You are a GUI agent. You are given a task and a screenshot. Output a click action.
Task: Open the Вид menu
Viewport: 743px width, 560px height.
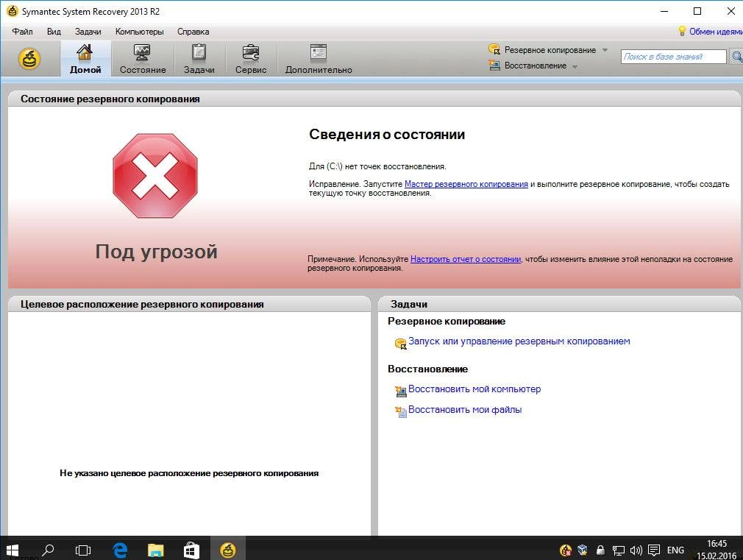pos(54,32)
